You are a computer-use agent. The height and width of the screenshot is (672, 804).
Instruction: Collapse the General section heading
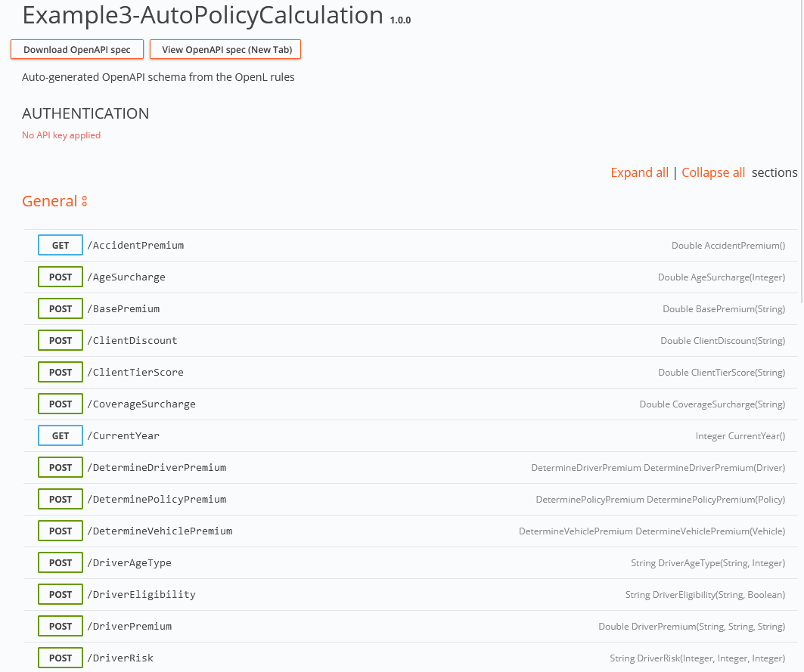coord(49,201)
